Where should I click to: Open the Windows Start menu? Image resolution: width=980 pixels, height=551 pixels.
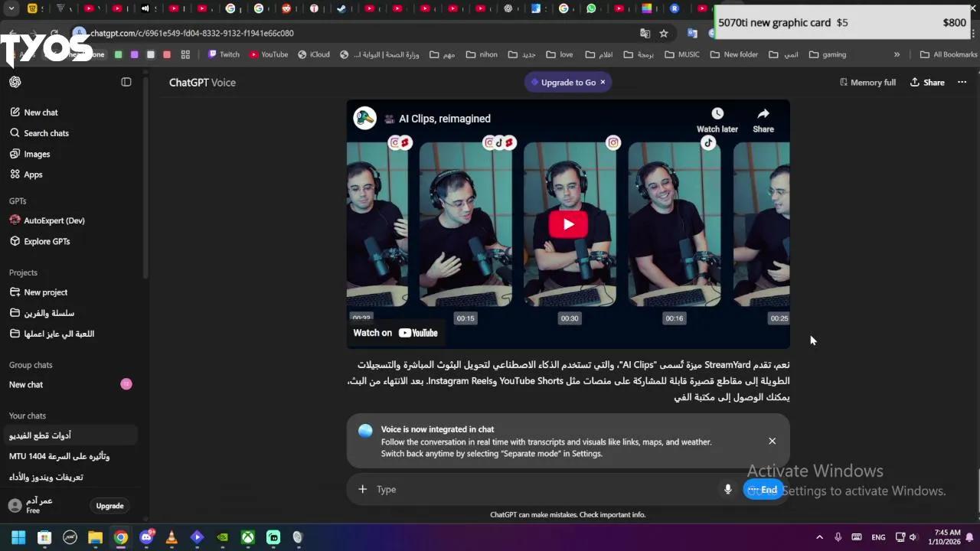(x=18, y=537)
